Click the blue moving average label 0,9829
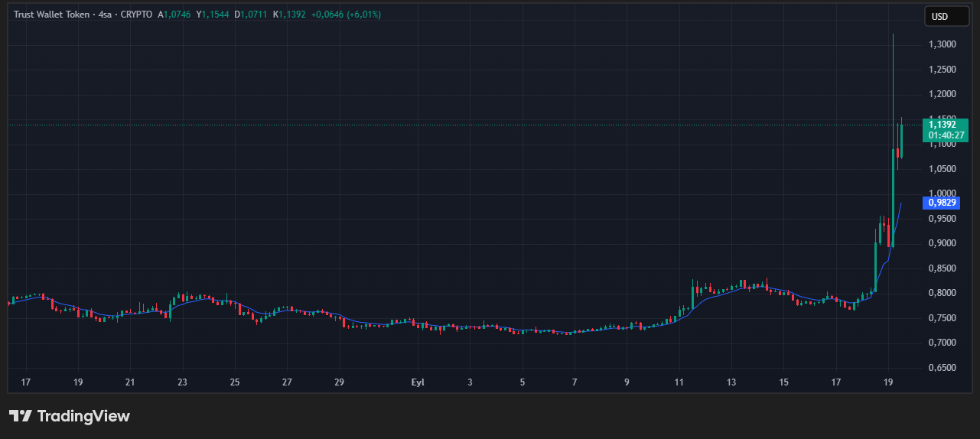Viewport: 980px width, 439px height. point(943,203)
